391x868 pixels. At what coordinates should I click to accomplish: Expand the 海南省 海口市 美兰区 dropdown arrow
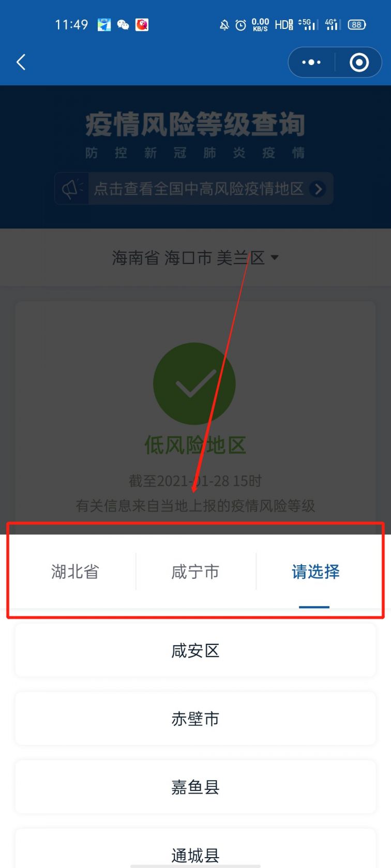click(275, 257)
